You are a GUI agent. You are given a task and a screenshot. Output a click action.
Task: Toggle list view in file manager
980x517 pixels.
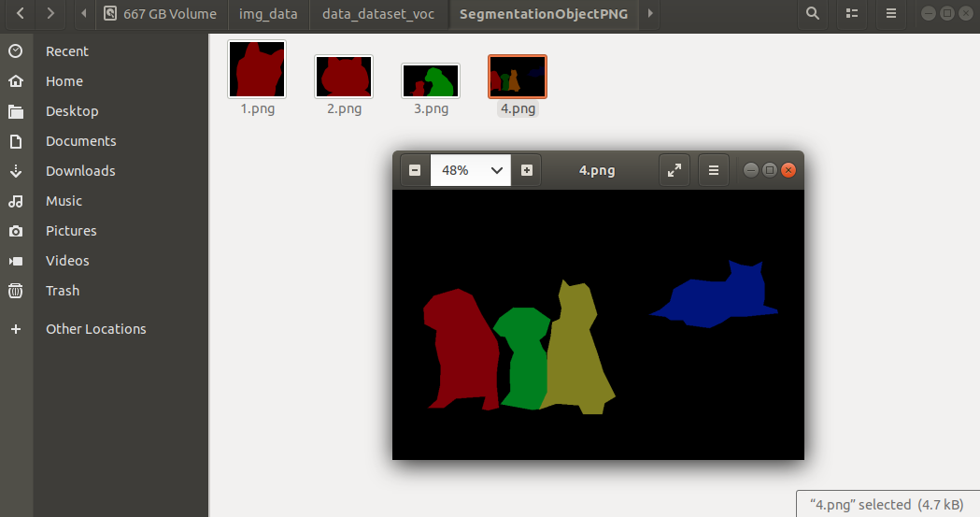[852, 13]
